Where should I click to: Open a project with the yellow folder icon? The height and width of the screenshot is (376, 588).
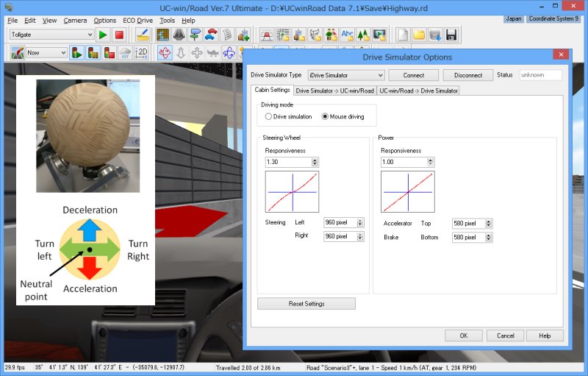[x=419, y=35]
